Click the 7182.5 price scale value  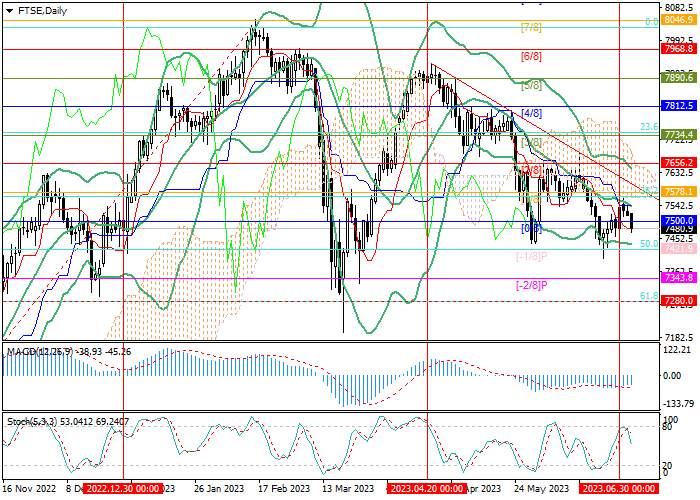tap(679, 337)
